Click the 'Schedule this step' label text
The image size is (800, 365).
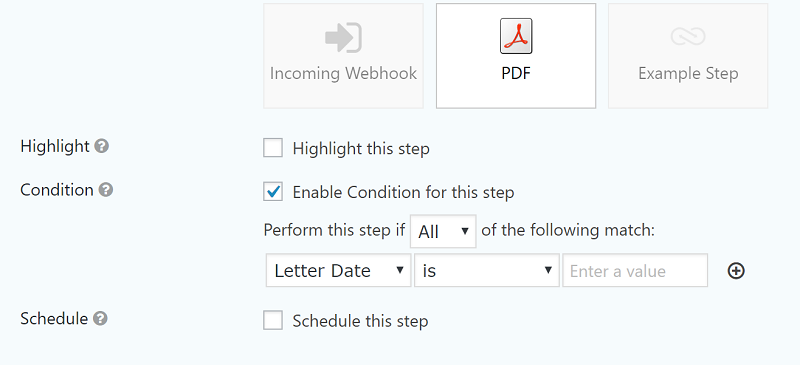coord(360,321)
